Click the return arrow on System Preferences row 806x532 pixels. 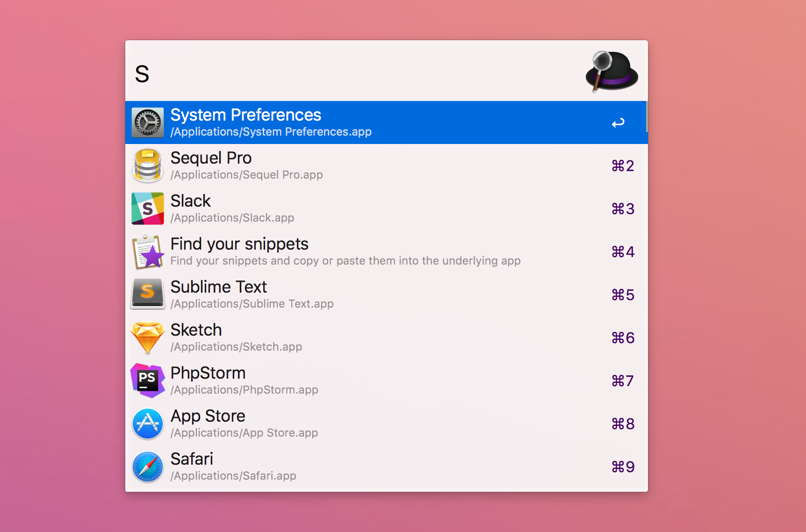click(x=618, y=123)
